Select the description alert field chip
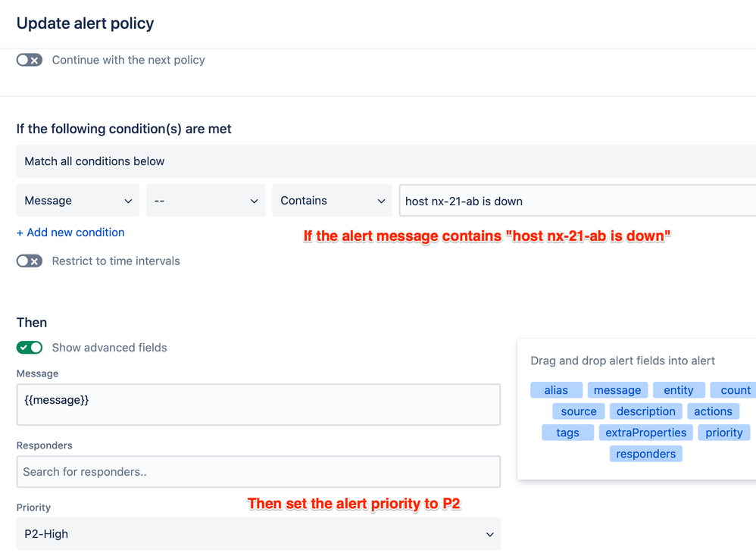Image resolution: width=756 pixels, height=556 pixels. coord(645,411)
